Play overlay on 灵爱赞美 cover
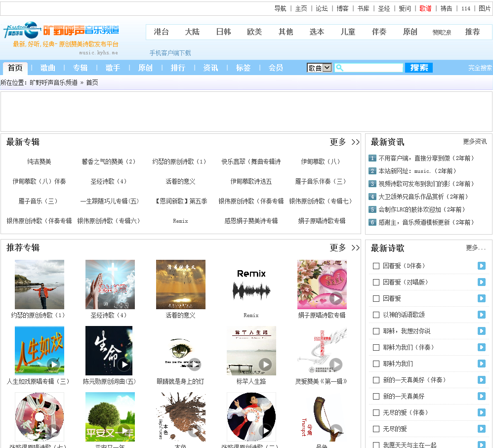 [x=336, y=365]
